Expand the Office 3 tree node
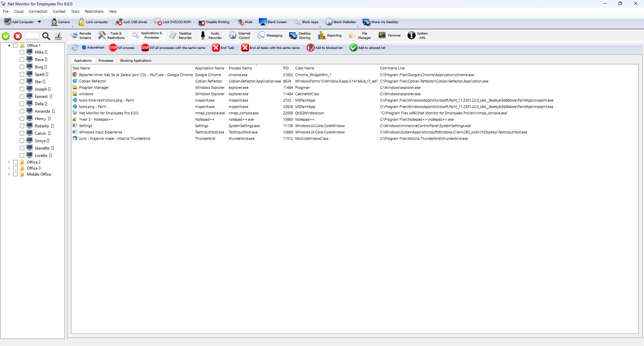This screenshot has width=644, height=346. [x=9, y=168]
